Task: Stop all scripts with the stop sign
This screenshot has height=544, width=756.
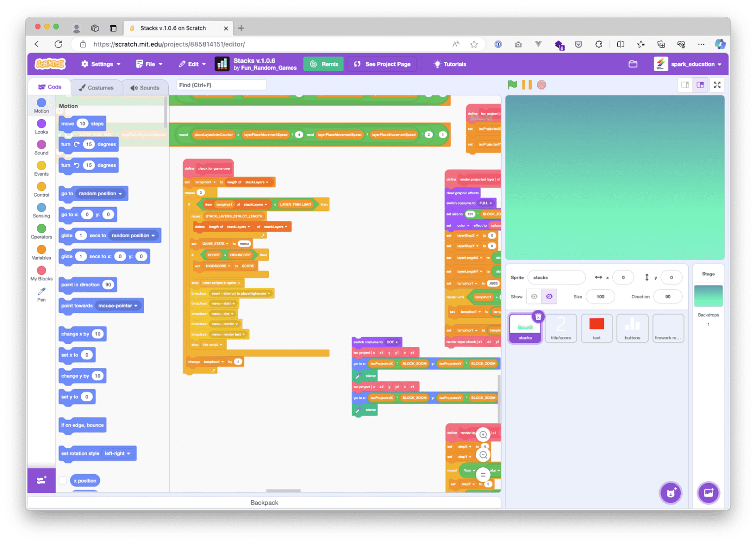Action: [541, 85]
